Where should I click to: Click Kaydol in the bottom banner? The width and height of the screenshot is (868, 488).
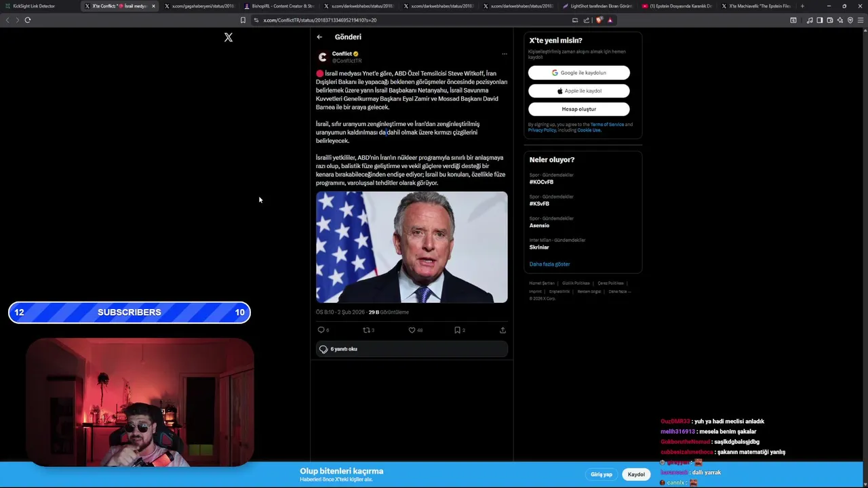point(636,474)
